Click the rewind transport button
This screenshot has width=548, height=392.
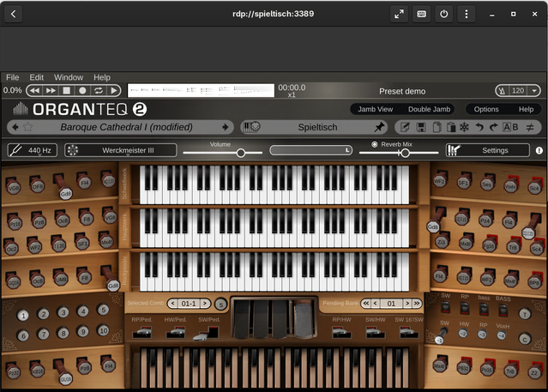[34, 91]
